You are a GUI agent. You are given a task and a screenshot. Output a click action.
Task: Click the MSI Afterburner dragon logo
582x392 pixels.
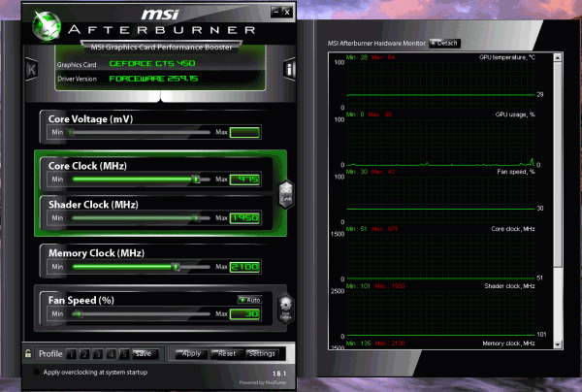click(47, 26)
